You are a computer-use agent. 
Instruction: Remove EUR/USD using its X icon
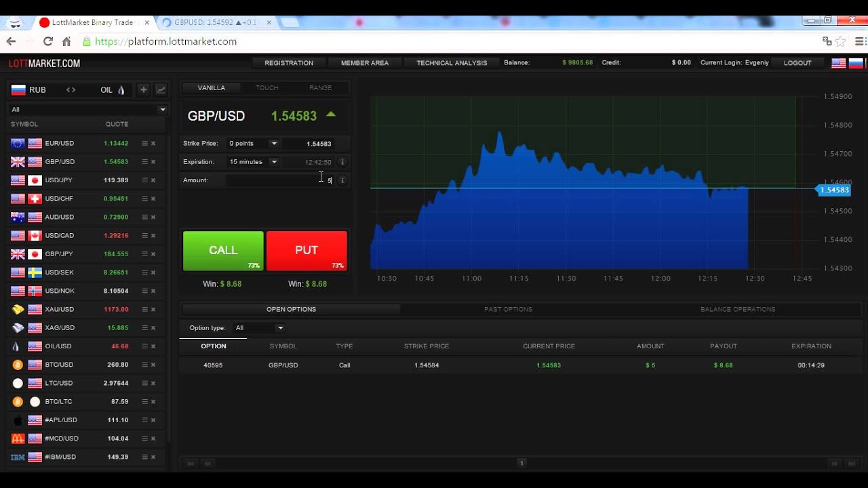coord(153,143)
